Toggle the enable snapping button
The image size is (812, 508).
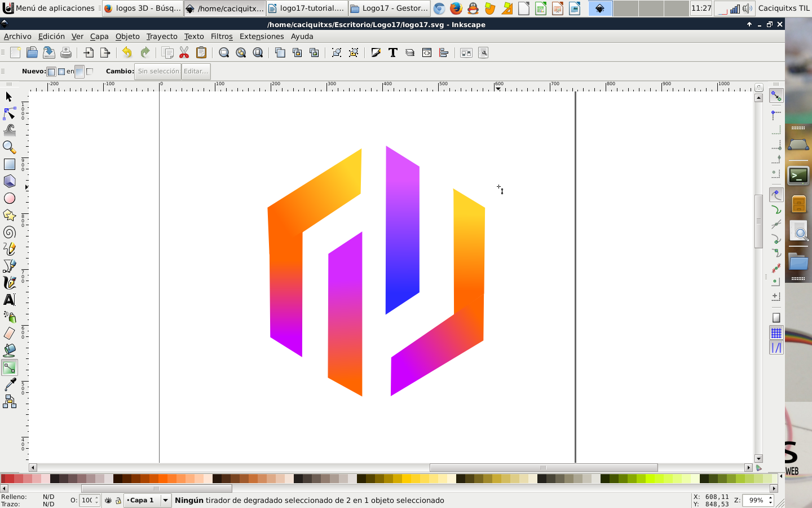click(x=776, y=96)
